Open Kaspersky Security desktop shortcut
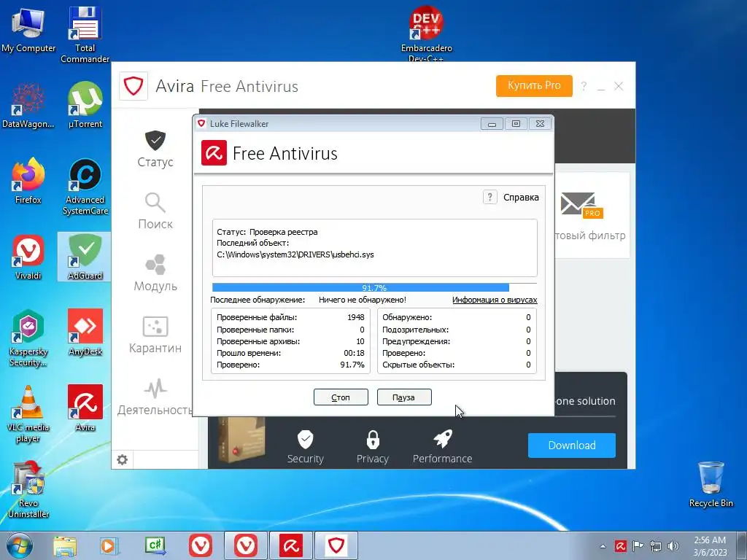 coord(28,338)
